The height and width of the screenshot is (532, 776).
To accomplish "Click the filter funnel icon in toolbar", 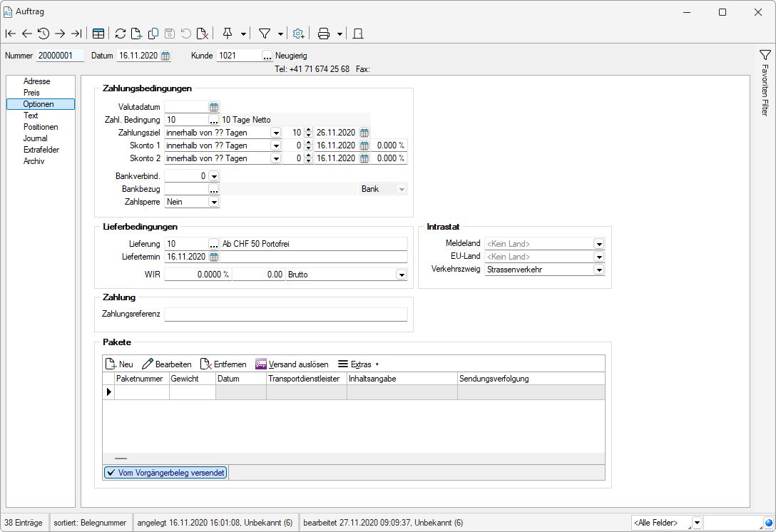I will [x=264, y=34].
